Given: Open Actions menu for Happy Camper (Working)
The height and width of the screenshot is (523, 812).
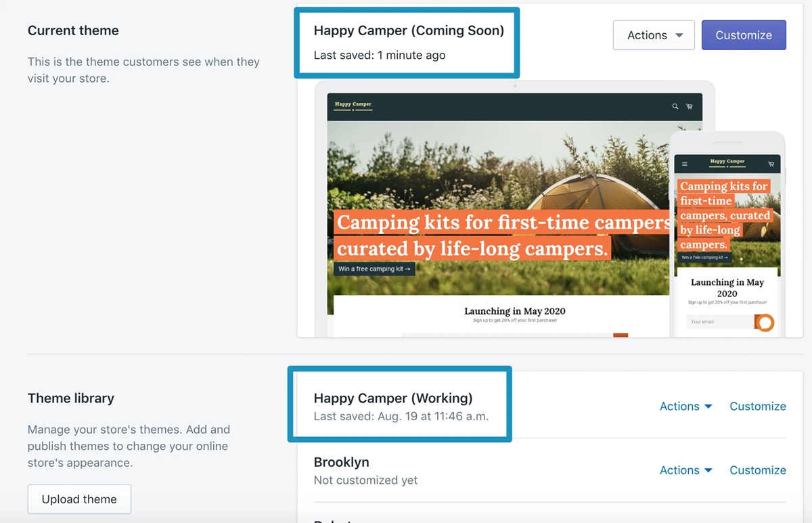Looking at the screenshot, I should (x=686, y=406).
